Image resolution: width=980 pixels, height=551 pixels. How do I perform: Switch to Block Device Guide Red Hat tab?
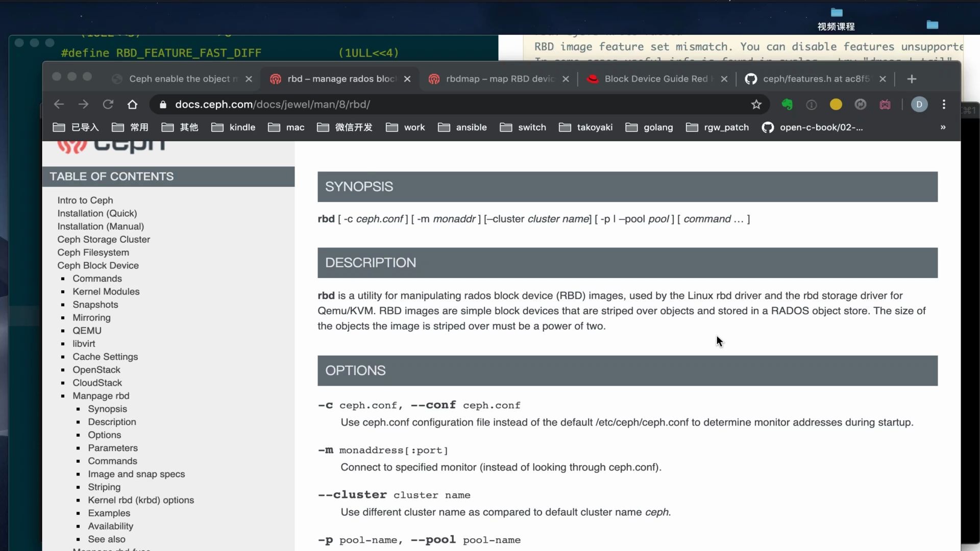tap(657, 79)
